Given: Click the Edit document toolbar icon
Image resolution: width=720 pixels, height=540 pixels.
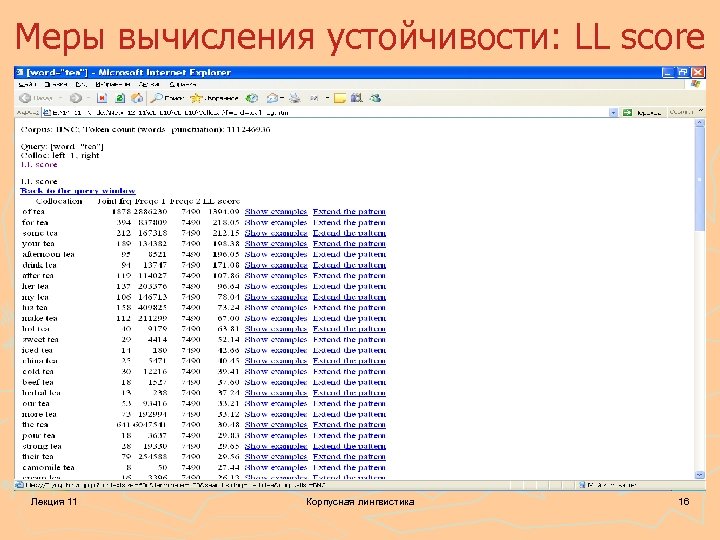Looking at the screenshot, I should [x=315, y=98].
